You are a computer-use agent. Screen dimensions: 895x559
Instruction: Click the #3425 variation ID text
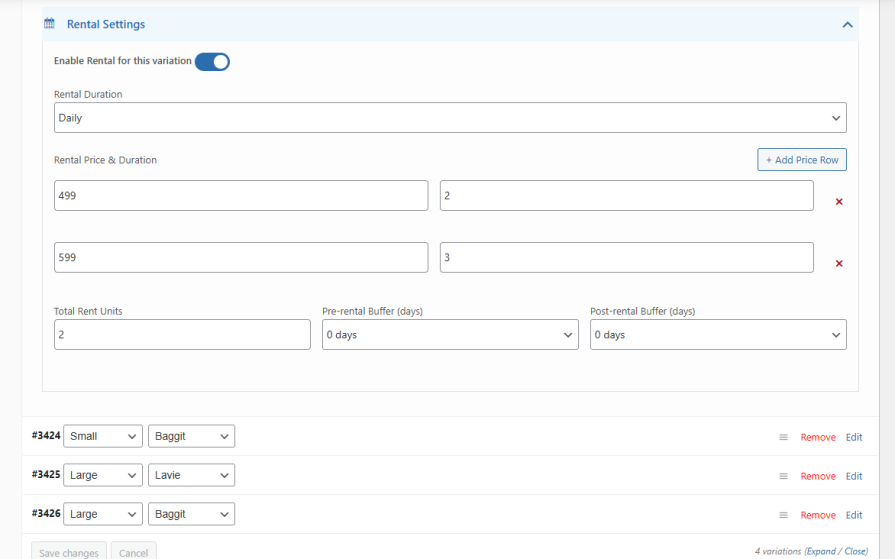(x=46, y=474)
